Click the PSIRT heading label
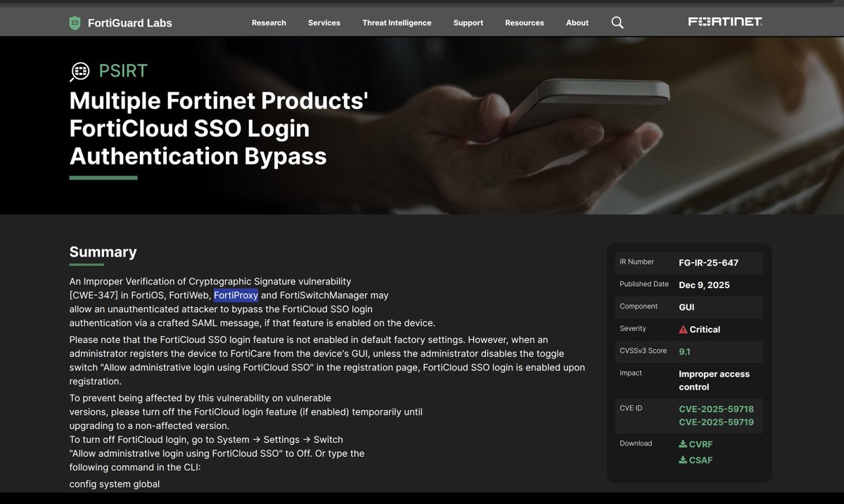Image resolution: width=844 pixels, height=504 pixels. tap(123, 71)
